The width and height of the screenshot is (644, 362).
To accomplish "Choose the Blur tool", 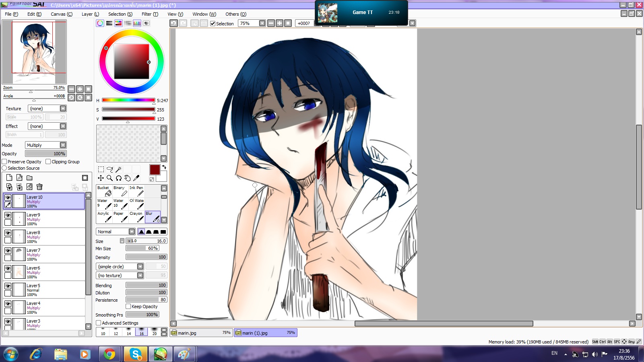I will point(153,217).
